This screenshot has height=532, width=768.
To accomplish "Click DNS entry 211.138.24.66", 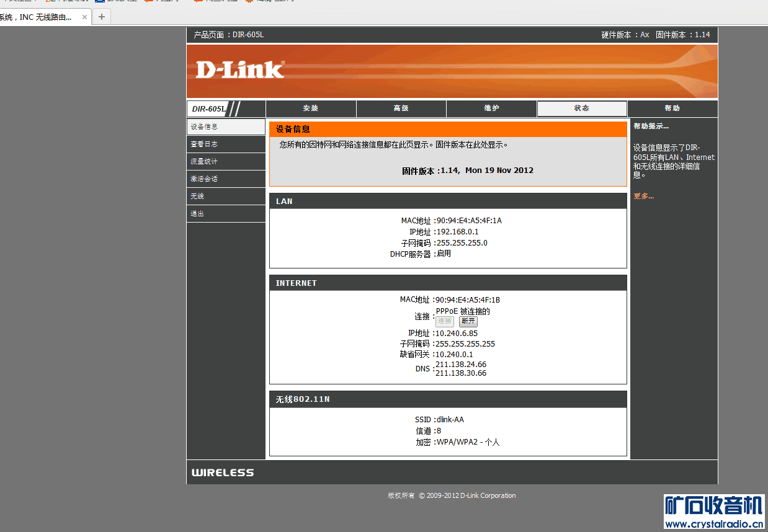I will click(461, 365).
